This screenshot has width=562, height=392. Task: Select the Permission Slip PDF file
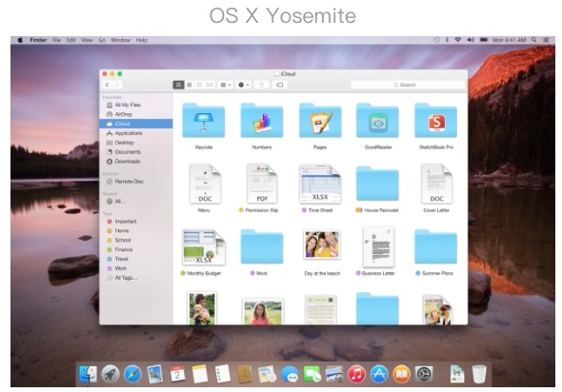click(262, 188)
